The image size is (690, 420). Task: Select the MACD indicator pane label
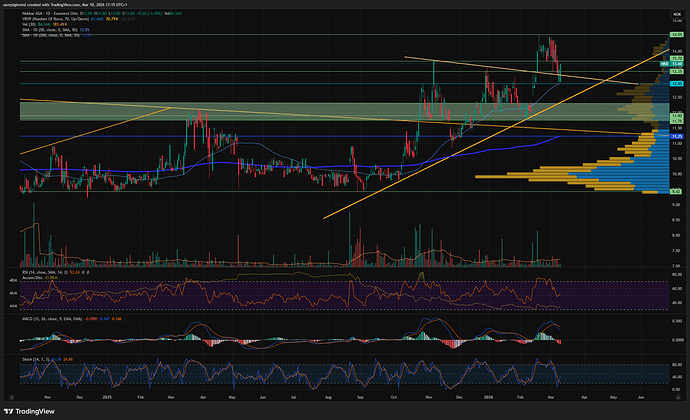[x=32, y=319]
